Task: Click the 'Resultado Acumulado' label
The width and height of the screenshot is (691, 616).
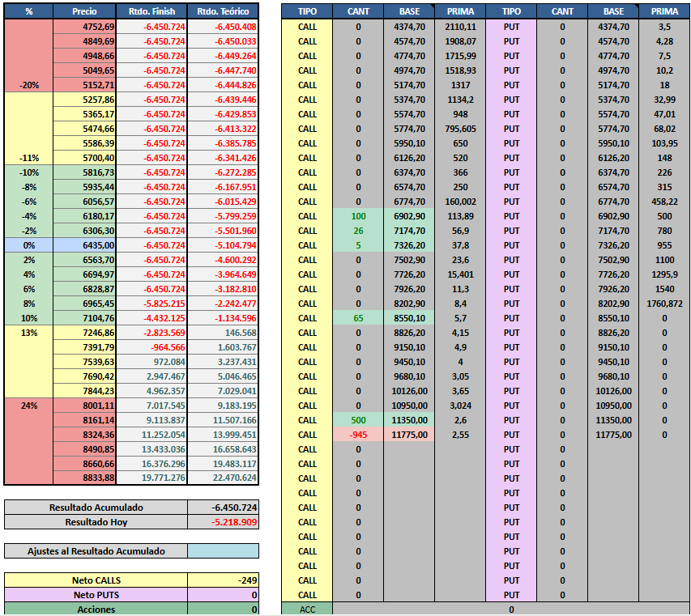Action: 96,508
